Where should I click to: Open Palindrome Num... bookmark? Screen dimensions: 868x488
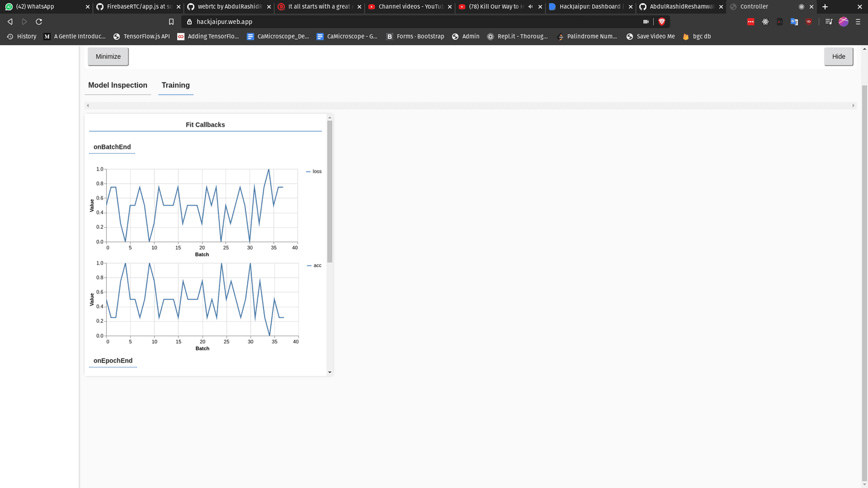click(587, 36)
